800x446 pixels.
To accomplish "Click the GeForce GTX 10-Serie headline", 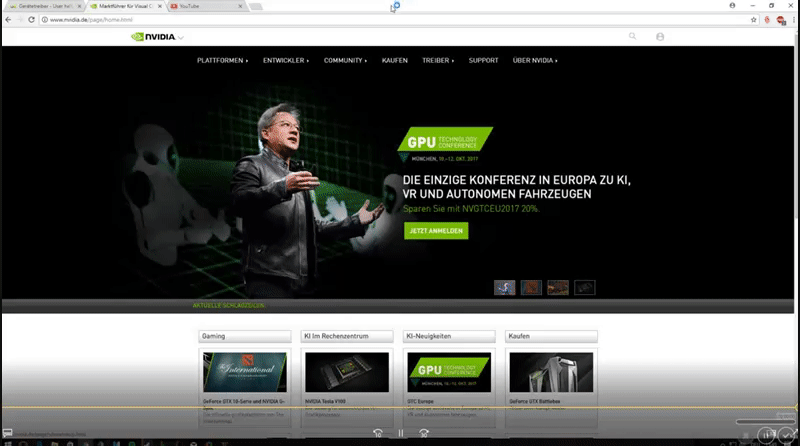I will point(244,404).
